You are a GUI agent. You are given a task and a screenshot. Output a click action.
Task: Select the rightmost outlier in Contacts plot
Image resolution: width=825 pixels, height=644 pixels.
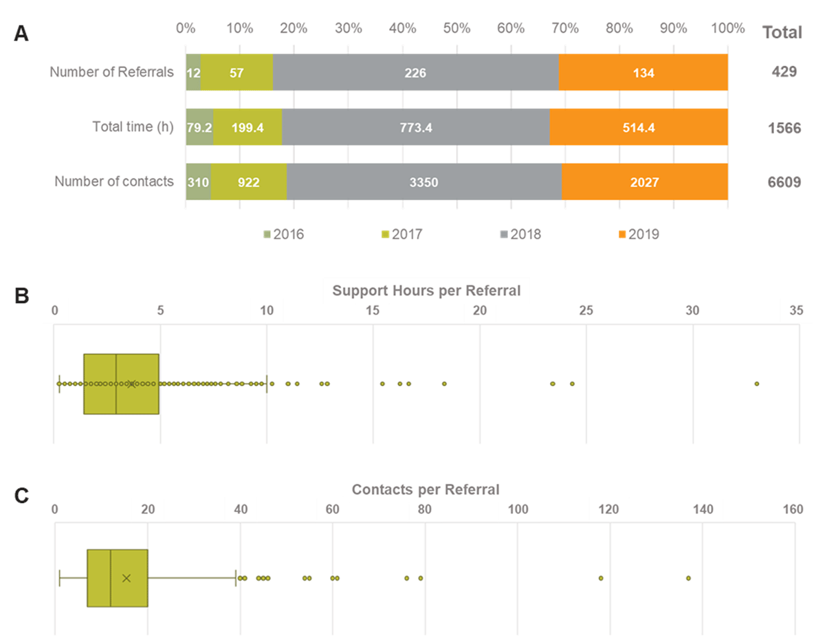click(x=688, y=578)
